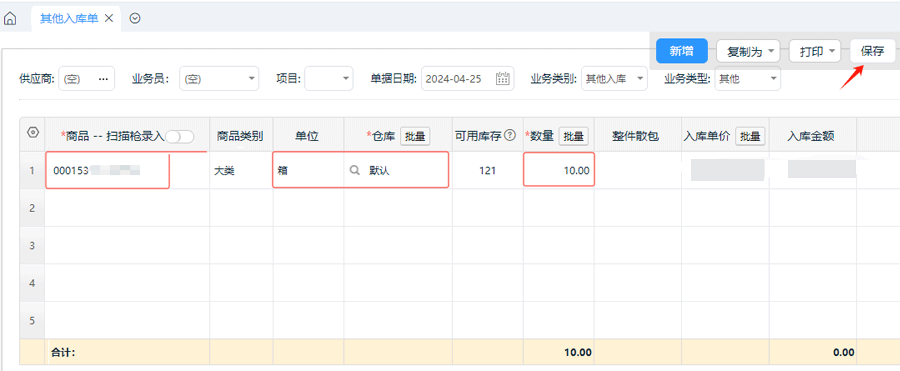This screenshot has height=371, width=900.
Task: Click the search icon in 仓库 cell
Action: (x=355, y=171)
